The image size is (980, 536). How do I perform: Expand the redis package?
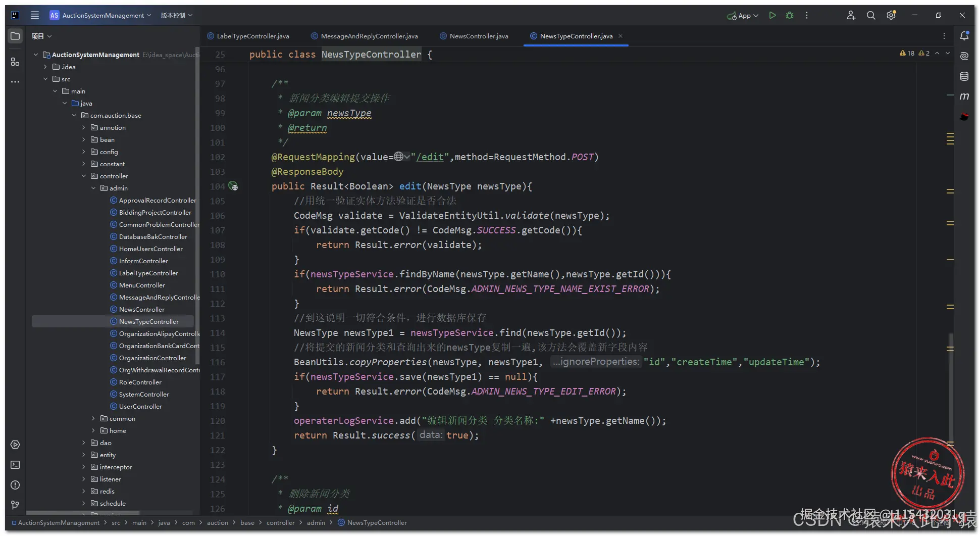tap(84, 491)
